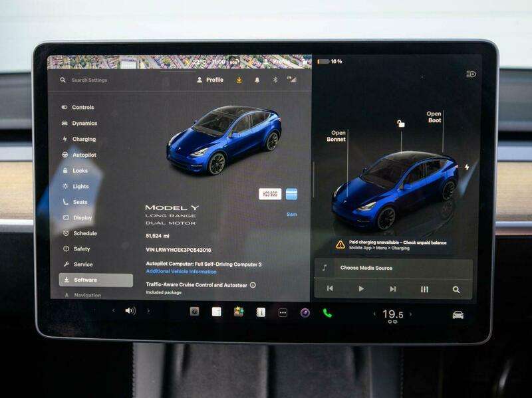Increase cabin temperature with right arrow
This screenshot has width=532, height=398.
(411, 314)
